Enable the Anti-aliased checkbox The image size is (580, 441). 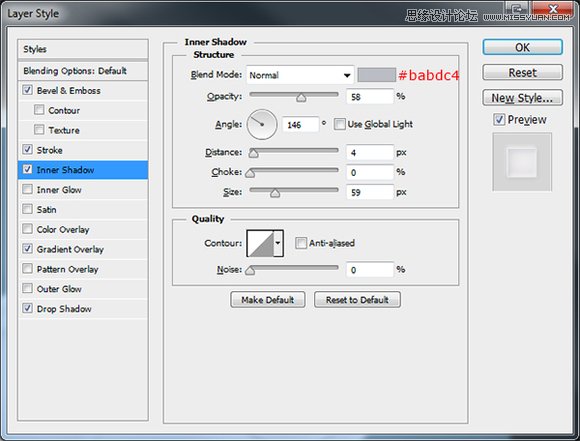pyautogui.click(x=301, y=243)
